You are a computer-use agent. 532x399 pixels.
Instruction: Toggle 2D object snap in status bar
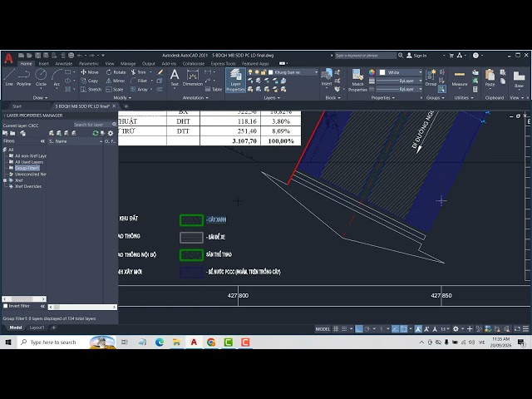pyautogui.click(x=403, y=329)
